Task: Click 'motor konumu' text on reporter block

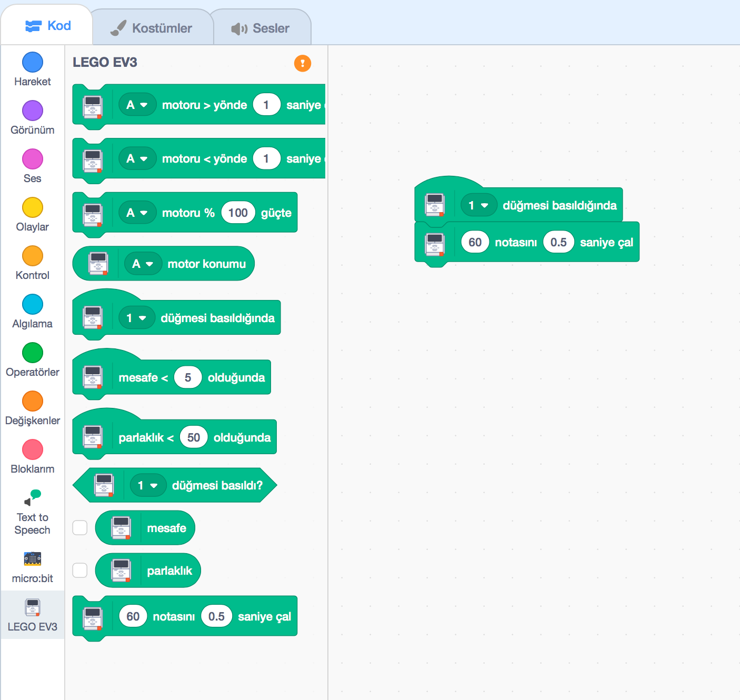Action: (x=207, y=264)
